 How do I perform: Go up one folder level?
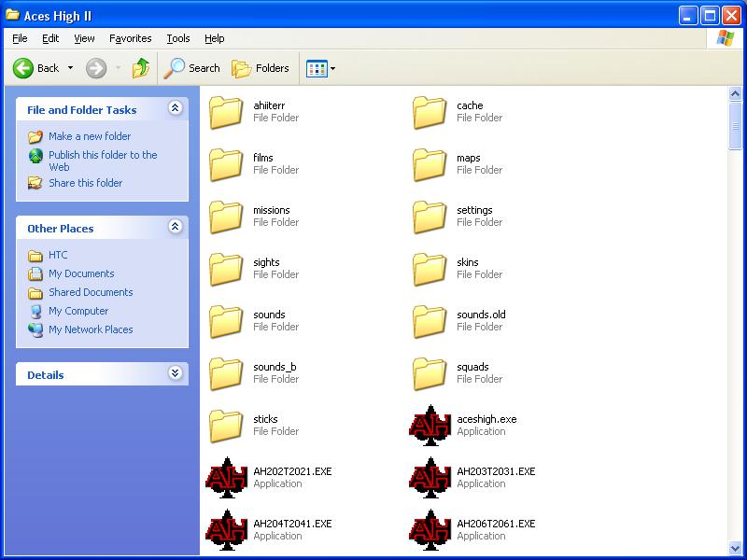point(141,68)
